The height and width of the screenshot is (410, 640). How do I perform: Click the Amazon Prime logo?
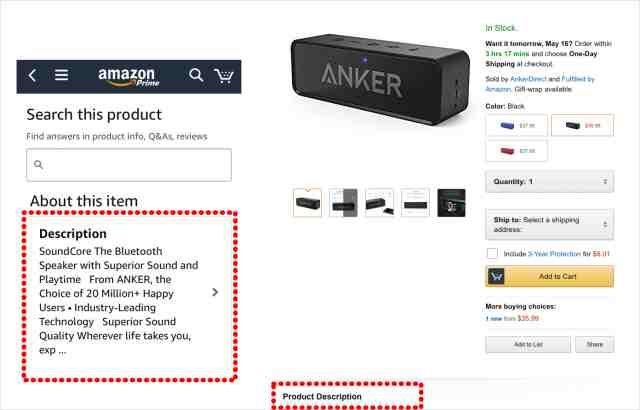128,77
